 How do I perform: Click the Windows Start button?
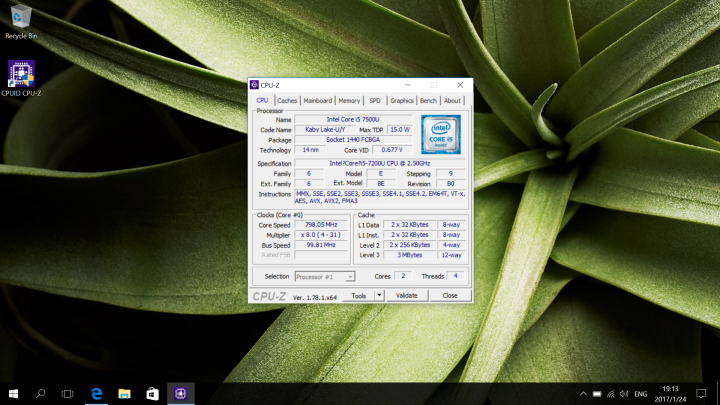click(x=13, y=393)
